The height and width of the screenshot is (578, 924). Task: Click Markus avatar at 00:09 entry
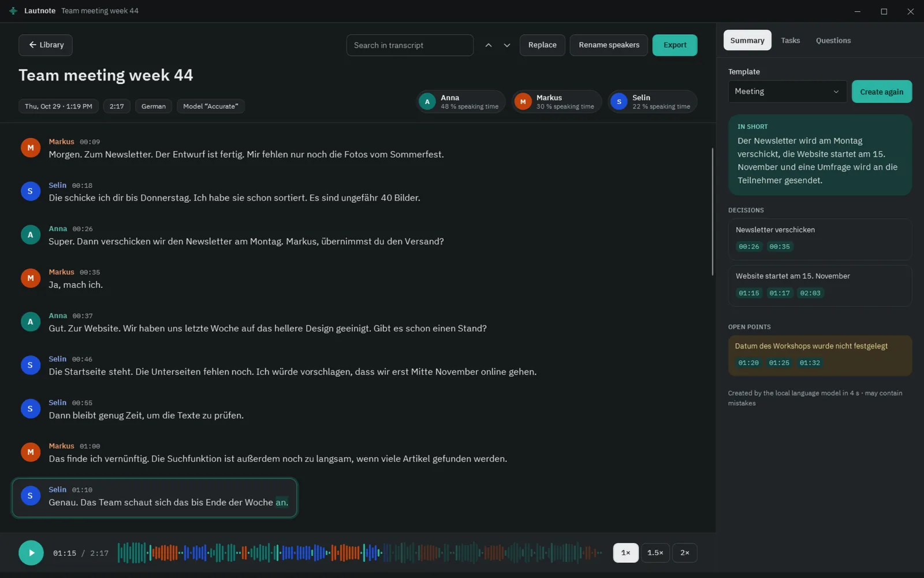click(x=31, y=148)
